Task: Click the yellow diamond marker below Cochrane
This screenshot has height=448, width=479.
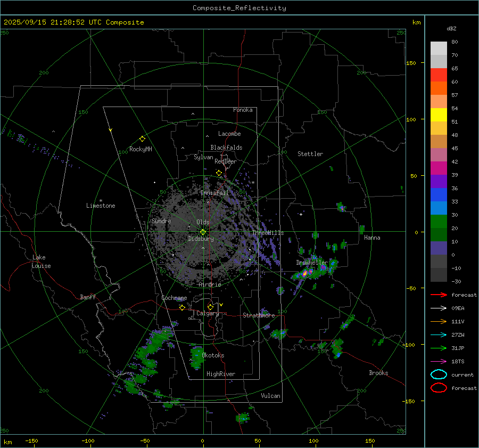Action: tap(182, 307)
